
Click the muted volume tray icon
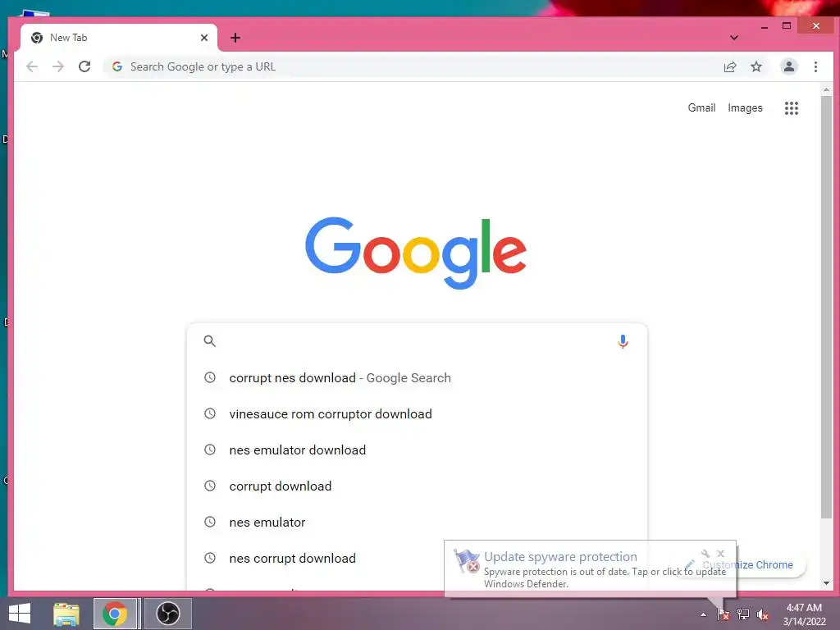pyautogui.click(x=763, y=614)
